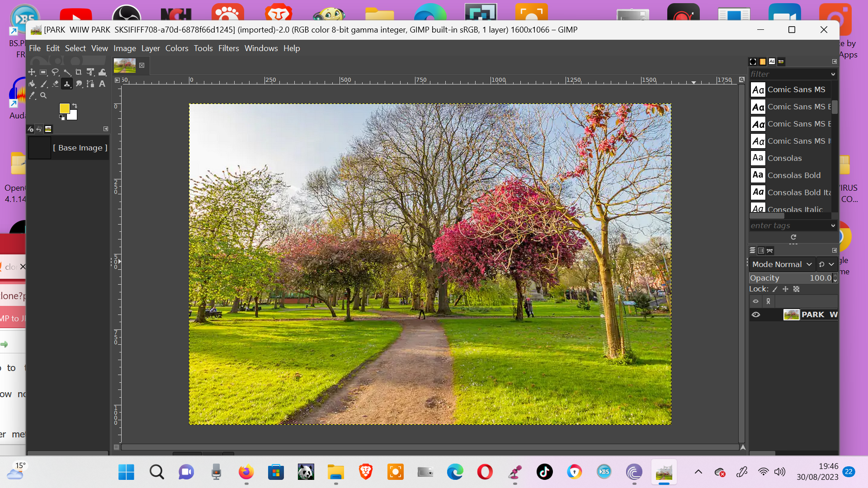Select the Bucket Fill tool
868x488 pixels.
coord(32,84)
